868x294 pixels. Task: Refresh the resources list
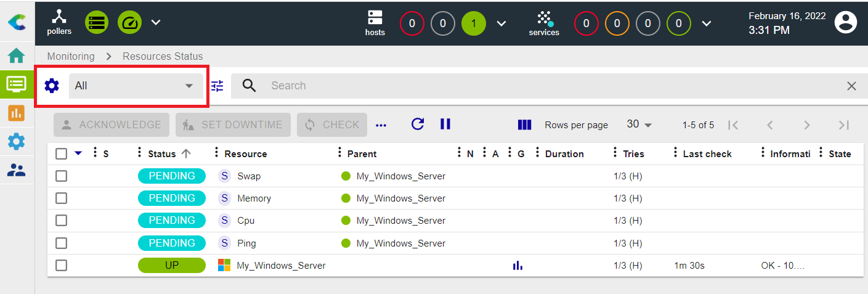click(x=418, y=124)
